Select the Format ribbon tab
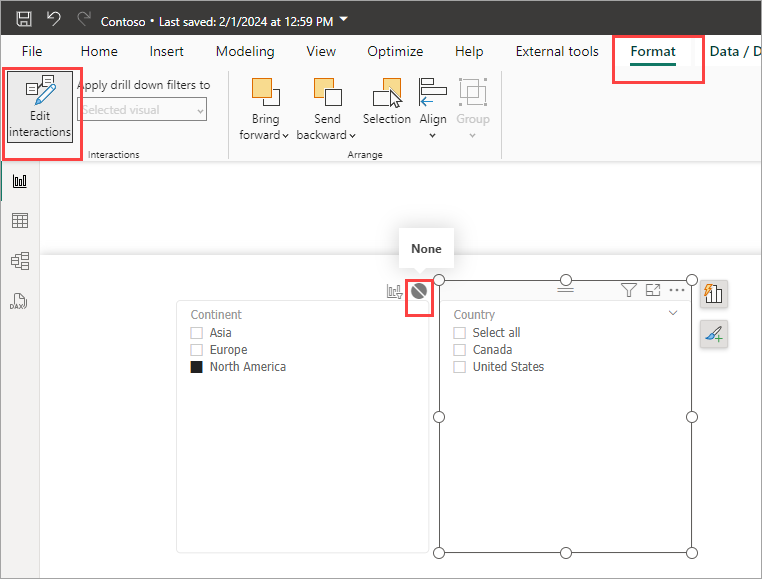Screen dimensions: 762x579 coord(653,52)
